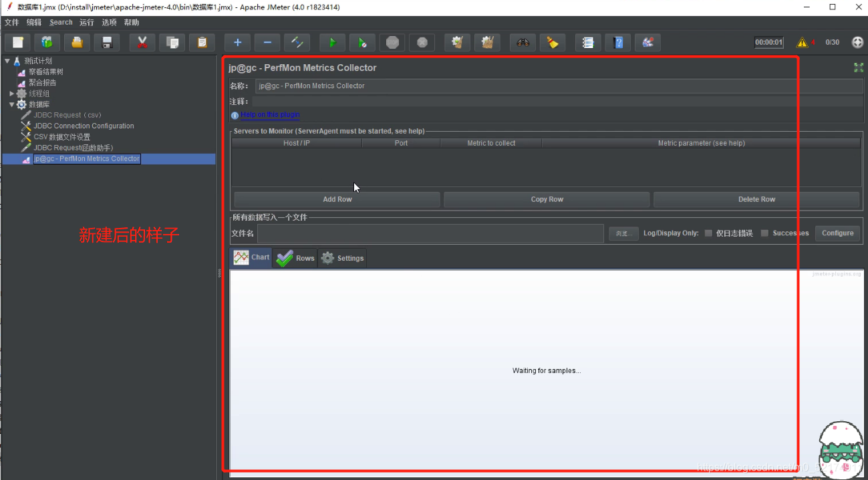This screenshot has width=868, height=480.
Task: Click the Configure button
Action: click(x=837, y=233)
